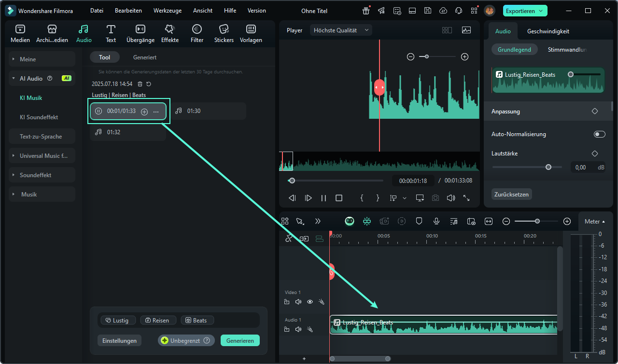Open the AI copilot robot icon

point(350,221)
